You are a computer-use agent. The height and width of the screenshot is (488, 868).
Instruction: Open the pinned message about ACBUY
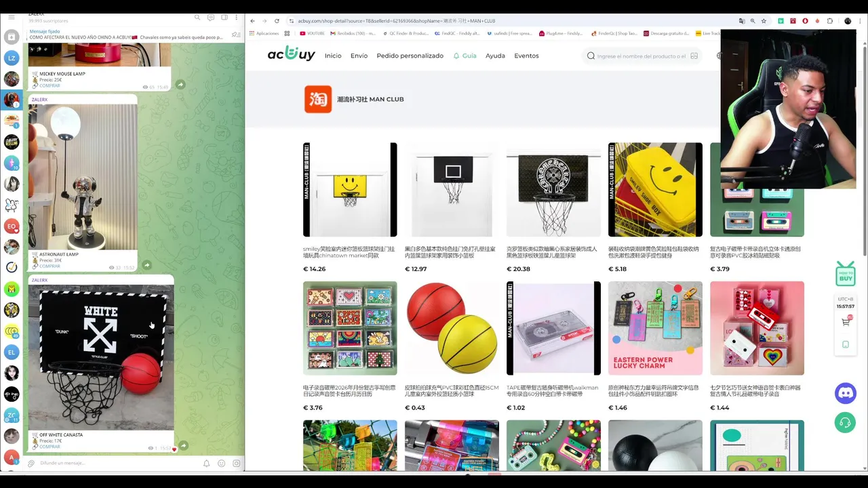point(127,35)
